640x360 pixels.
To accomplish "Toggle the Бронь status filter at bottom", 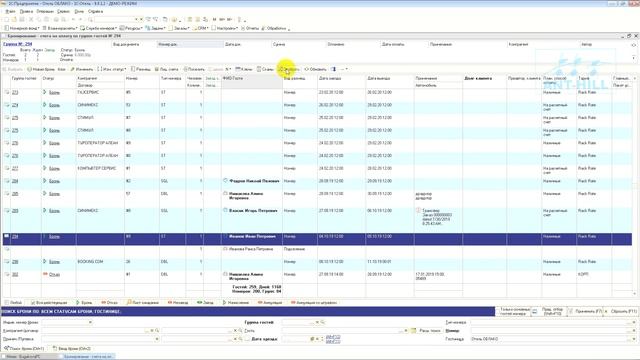I will pos(84,302).
